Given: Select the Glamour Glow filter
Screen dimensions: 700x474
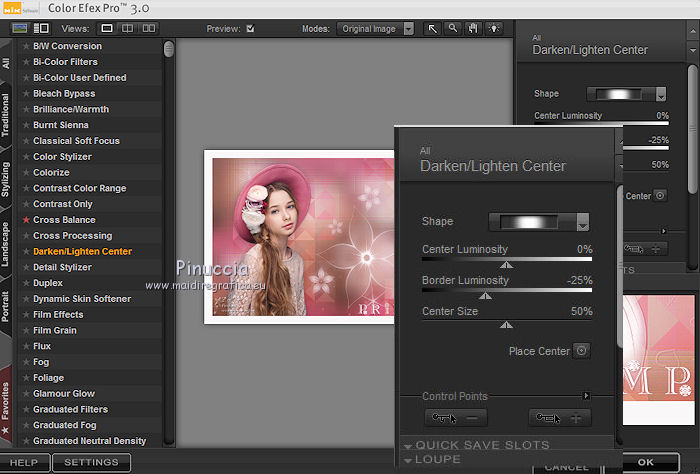Looking at the screenshot, I should pyautogui.click(x=64, y=394).
